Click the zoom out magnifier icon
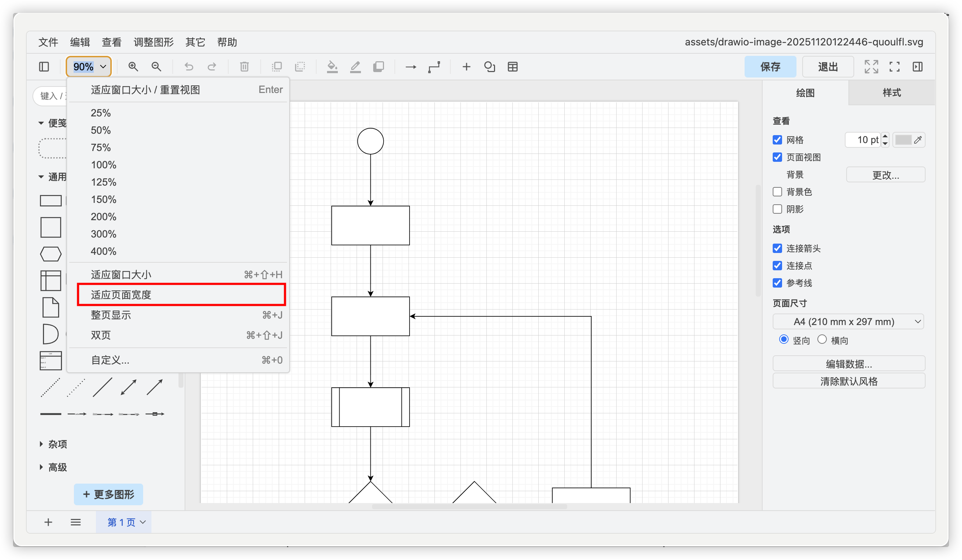Image resolution: width=962 pixels, height=560 pixels. (156, 67)
